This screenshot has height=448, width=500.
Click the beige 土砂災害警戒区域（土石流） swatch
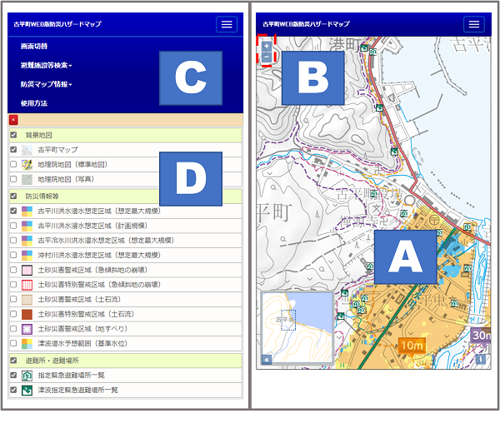click(x=27, y=300)
